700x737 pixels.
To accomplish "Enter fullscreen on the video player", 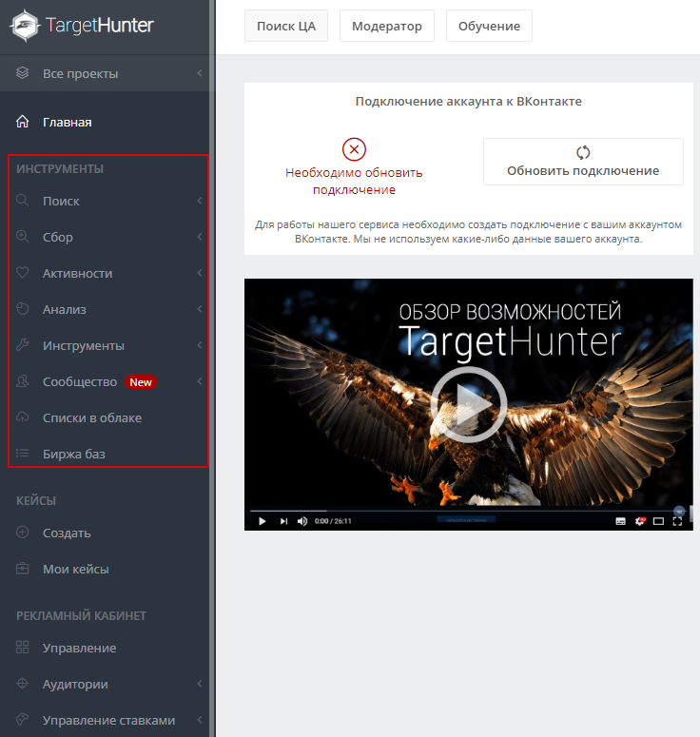I will 677,521.
